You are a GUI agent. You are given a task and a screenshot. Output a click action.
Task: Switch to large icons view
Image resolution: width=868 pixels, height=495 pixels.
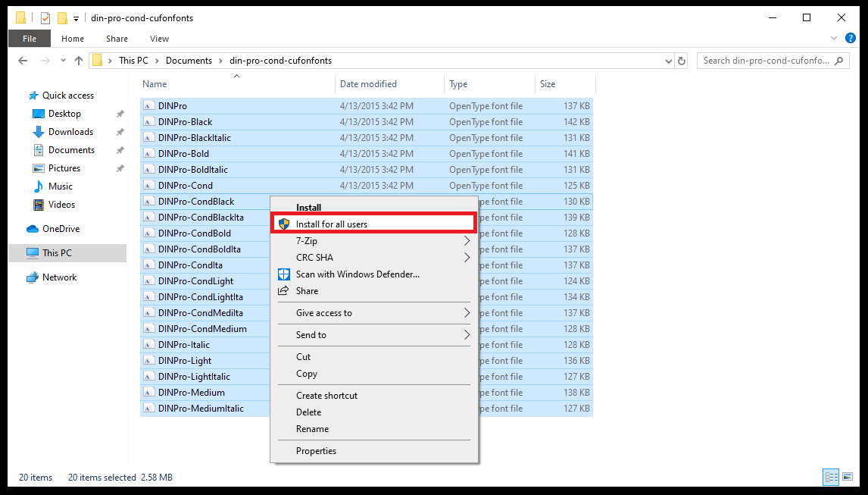tap(848, 477)
